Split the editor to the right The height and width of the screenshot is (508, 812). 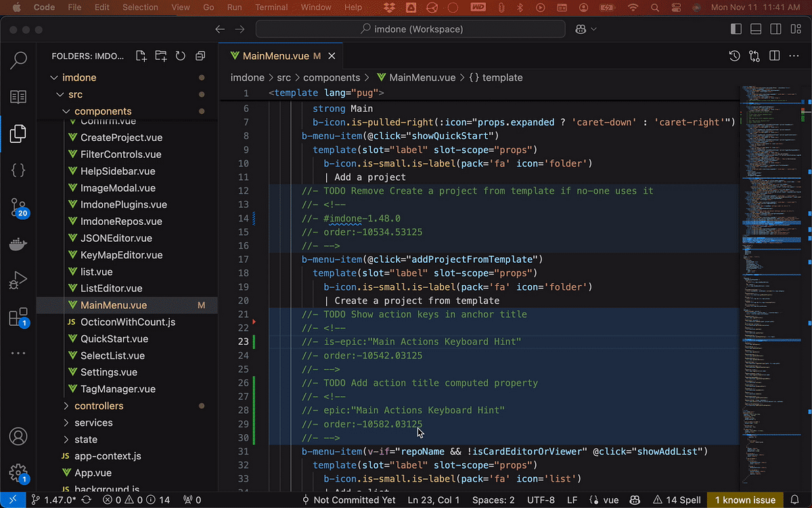(x=775, y=56)
